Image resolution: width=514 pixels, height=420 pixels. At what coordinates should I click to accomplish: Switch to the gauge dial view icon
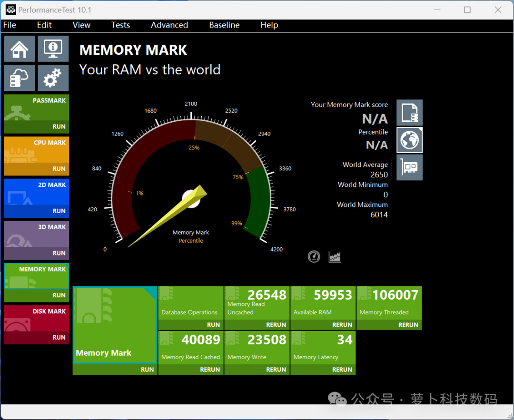pos(314,256)
